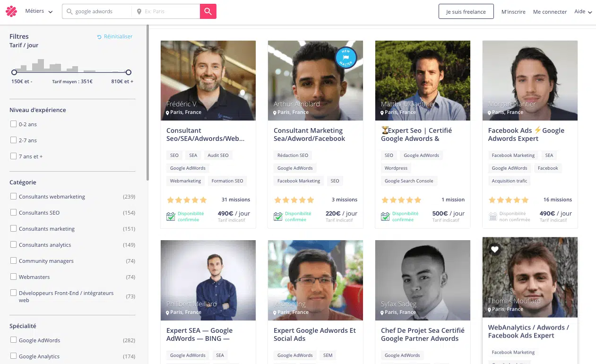Check the 0-2 ans experience box
The height and width of the screenshot is (364, 596).
coord(14,124)
